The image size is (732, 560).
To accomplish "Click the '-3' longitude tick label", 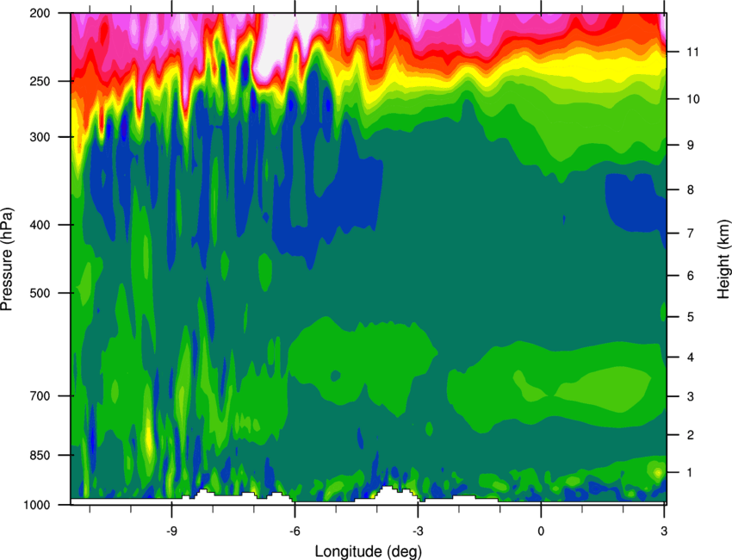I will [418, 531].
